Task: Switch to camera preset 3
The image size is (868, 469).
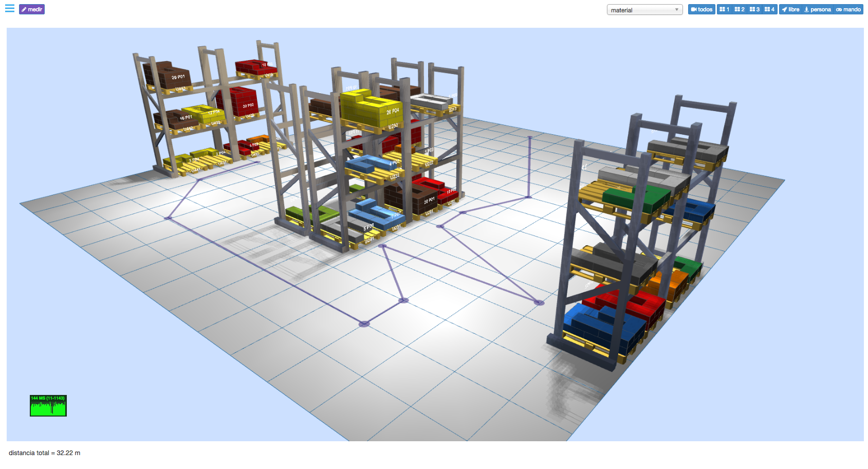Action: [754, 9]
